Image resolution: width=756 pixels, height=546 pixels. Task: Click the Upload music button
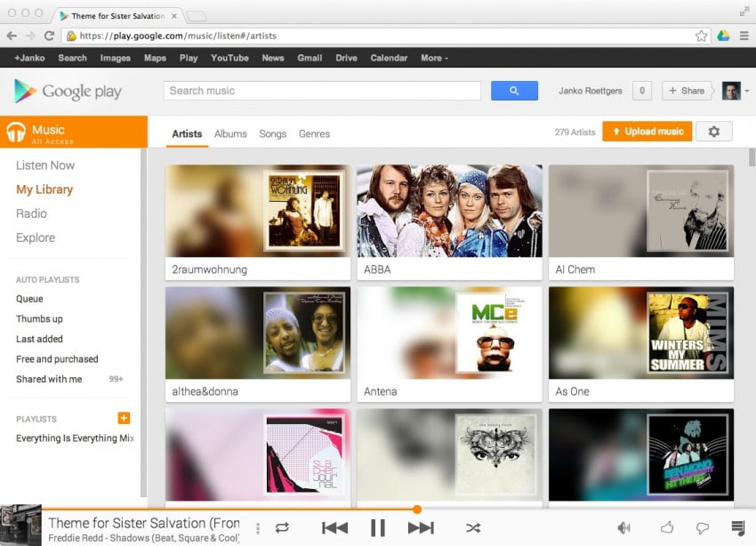click(x=647, y=132)
